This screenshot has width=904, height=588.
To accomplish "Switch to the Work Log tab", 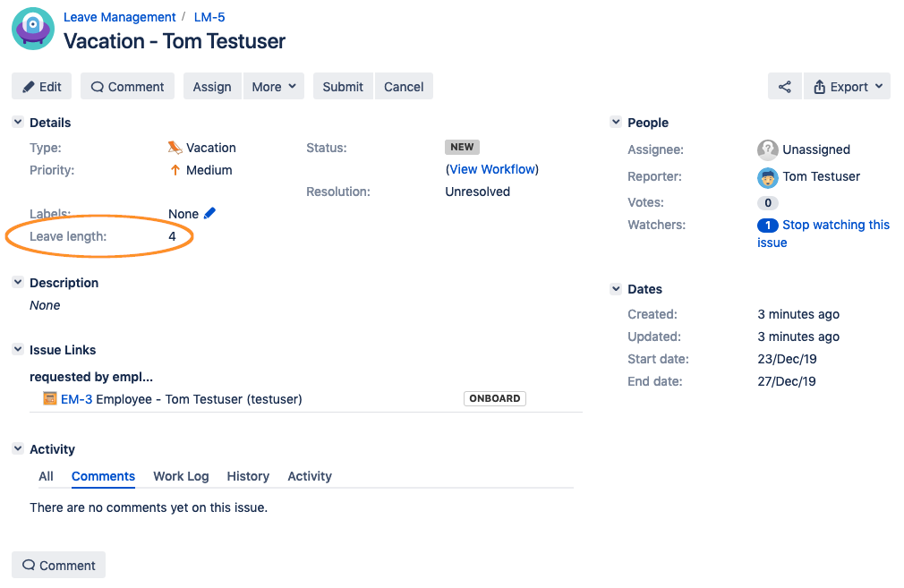I will click(x=181, y=476).
